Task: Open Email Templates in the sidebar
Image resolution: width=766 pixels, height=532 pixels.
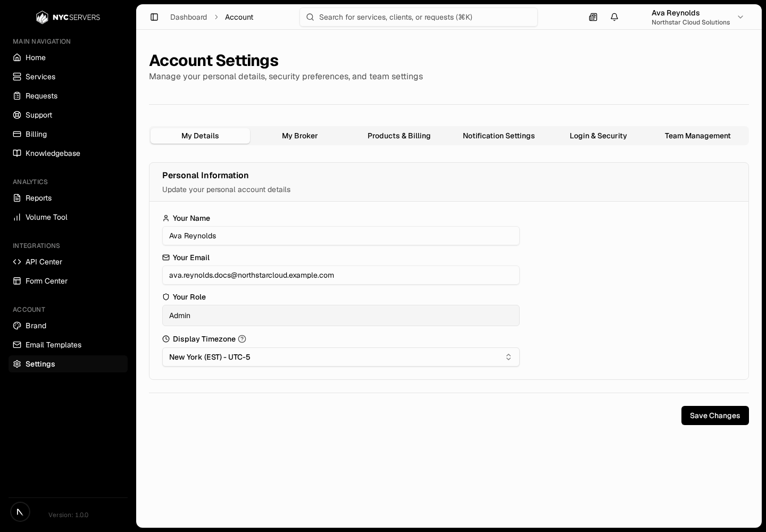Action: pyautogui.click(x=68, y=345)
